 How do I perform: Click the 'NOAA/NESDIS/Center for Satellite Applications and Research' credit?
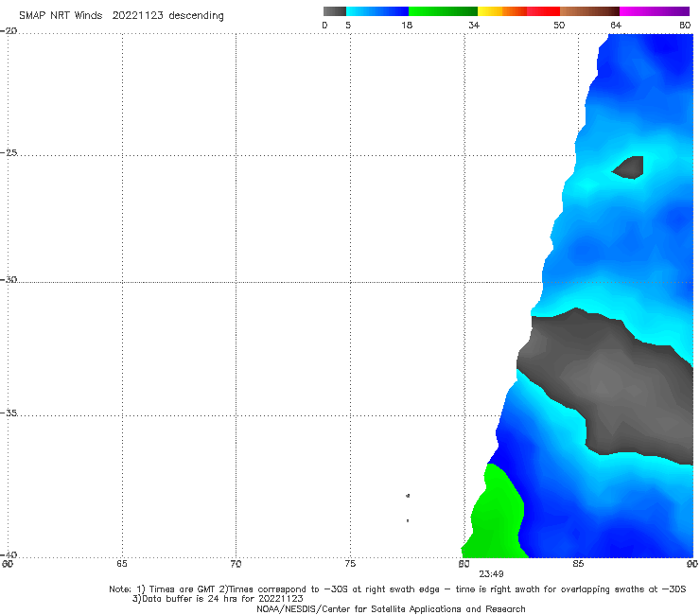tap(391, 608)
